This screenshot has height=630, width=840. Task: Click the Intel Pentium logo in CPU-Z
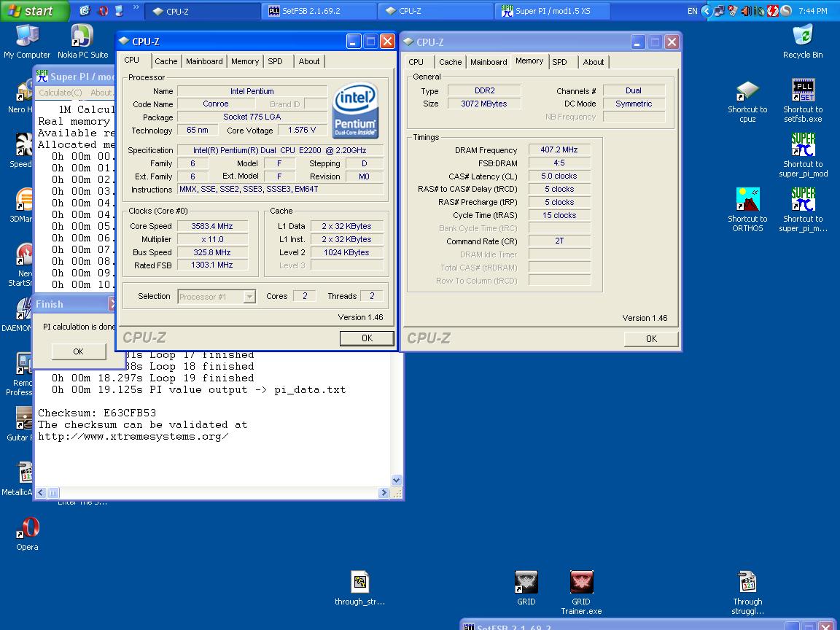point(355,111)
